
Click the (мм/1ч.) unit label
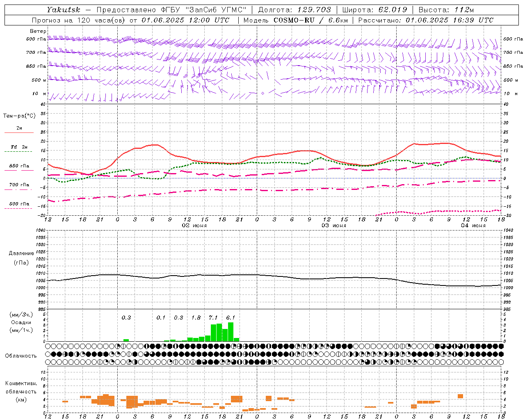(21, 330)
